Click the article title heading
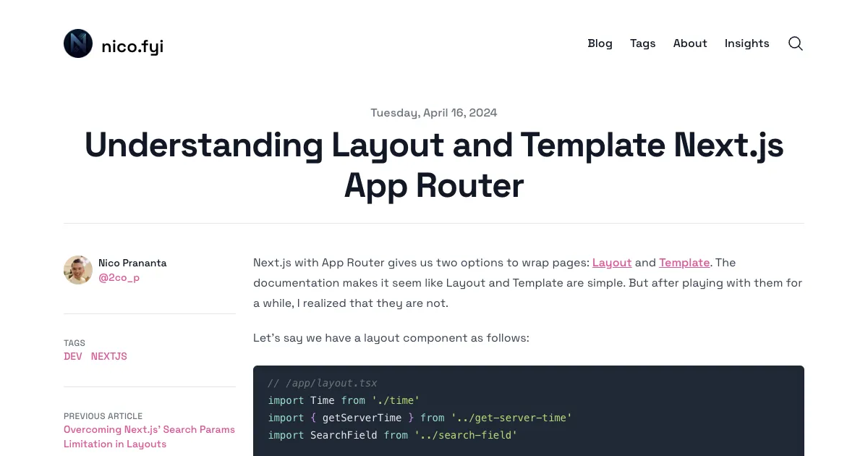This screenshot has width=868, height=456. 434,165
